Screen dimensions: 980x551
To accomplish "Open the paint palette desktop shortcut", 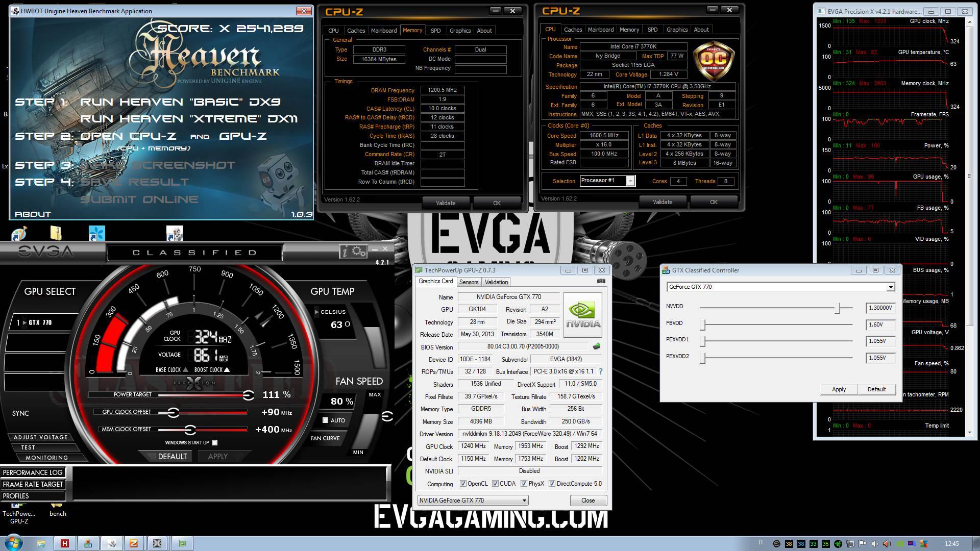I will 19,234.
